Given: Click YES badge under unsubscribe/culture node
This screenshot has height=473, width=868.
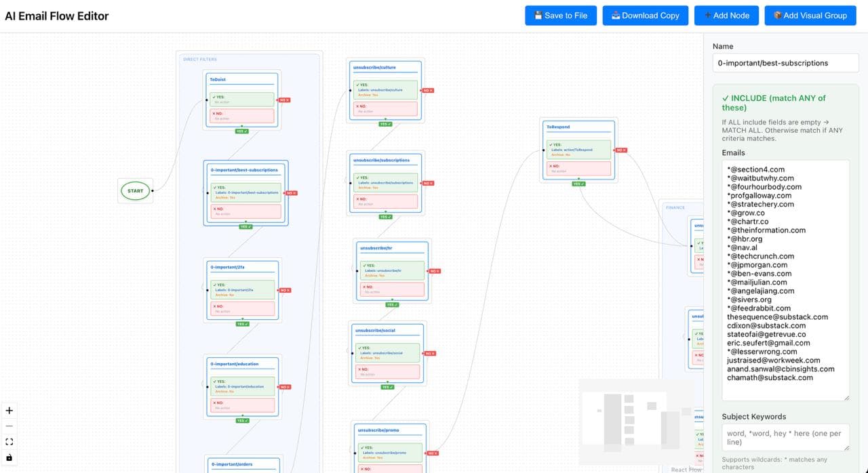Looking at the screenshot, I should tap(385, 124).
